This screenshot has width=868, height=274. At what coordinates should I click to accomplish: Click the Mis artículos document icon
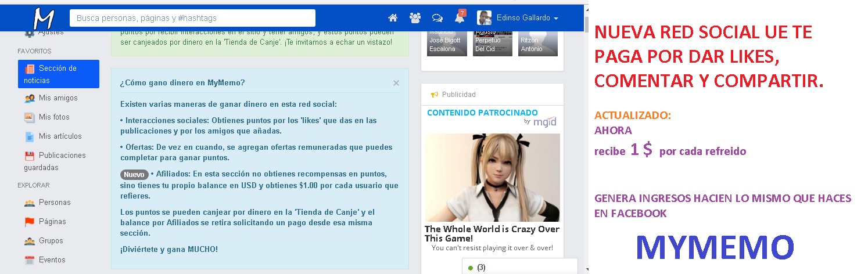pos(30,136)
